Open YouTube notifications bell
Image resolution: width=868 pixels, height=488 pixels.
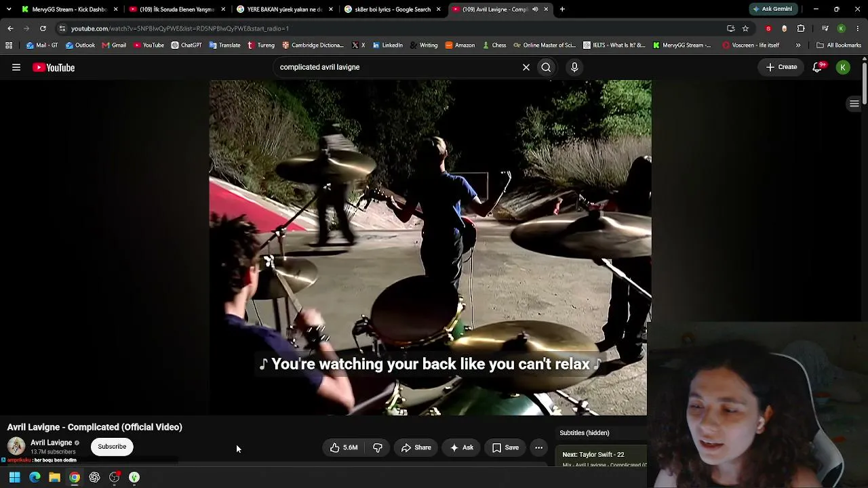click(x=818, y=67)
